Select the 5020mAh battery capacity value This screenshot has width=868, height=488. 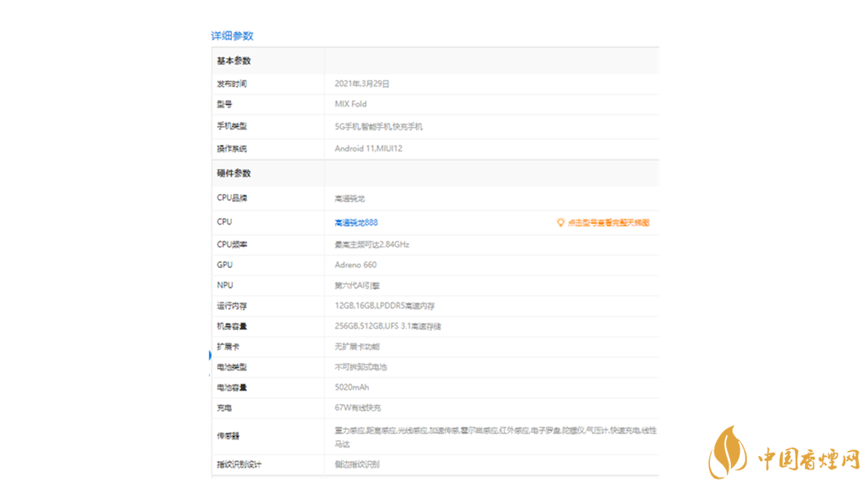pos(349,387)
